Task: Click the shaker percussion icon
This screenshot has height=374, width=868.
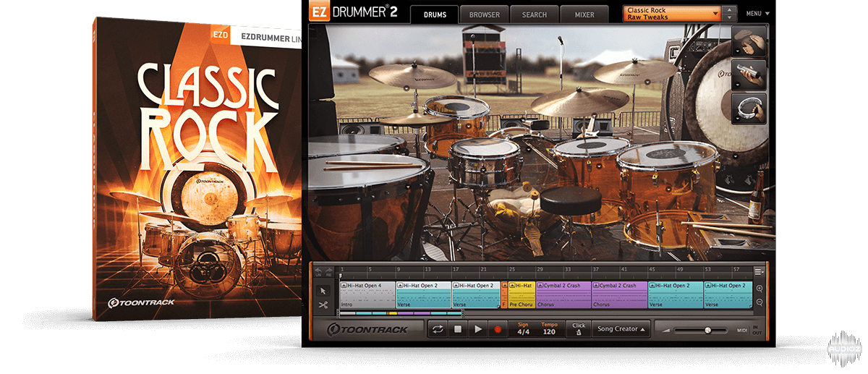Action: pos(749,75)
